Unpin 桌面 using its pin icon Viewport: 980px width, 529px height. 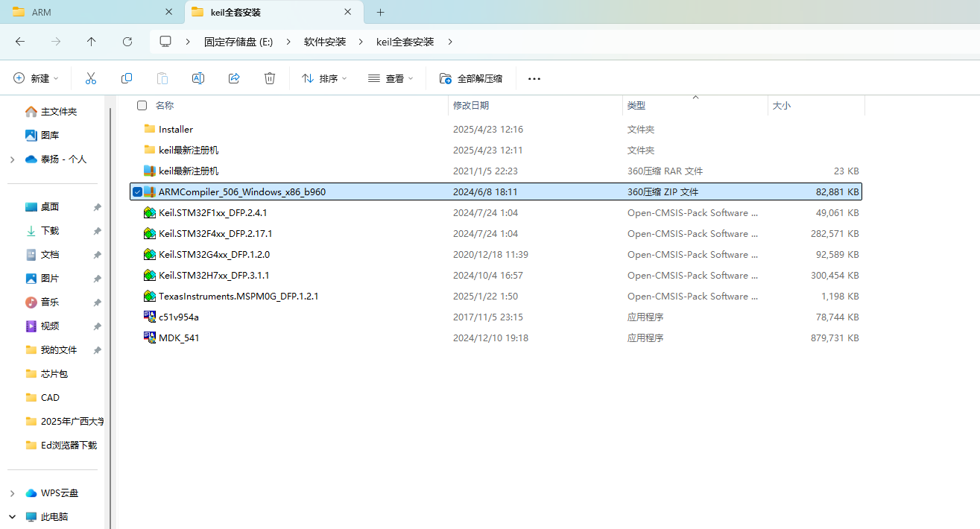click(x=97, y=207)
